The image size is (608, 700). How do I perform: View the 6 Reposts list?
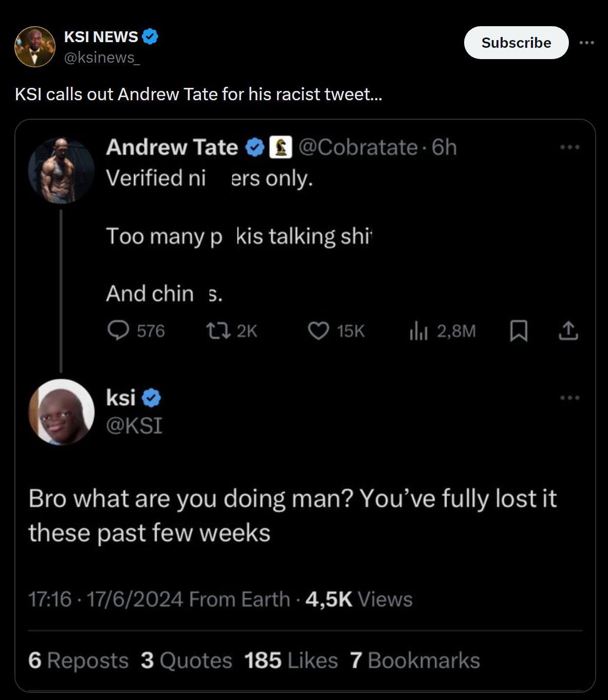point(78,660)
